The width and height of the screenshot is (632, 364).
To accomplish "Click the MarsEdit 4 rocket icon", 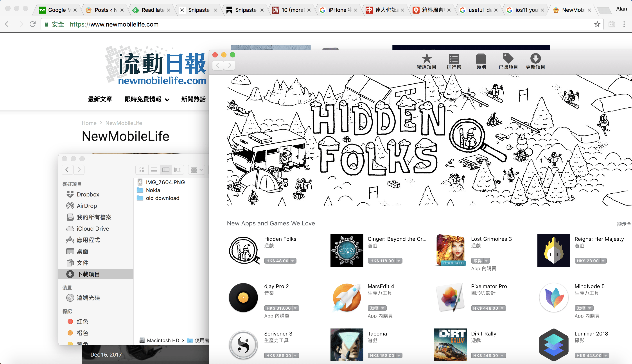I will pyautogui.click(x=347, y=298).
